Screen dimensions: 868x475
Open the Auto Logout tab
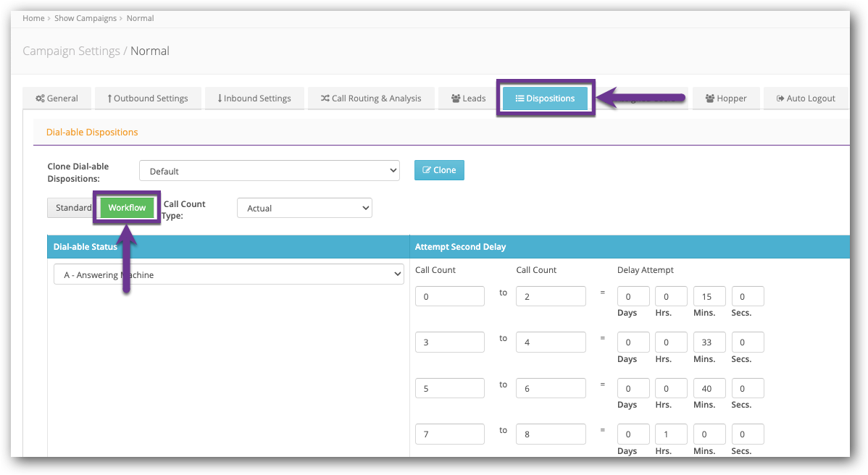(x=806, y=98)
